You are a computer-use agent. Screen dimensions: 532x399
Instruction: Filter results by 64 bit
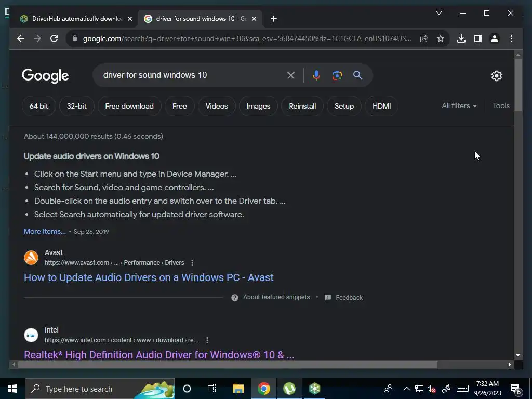point(38,106)
